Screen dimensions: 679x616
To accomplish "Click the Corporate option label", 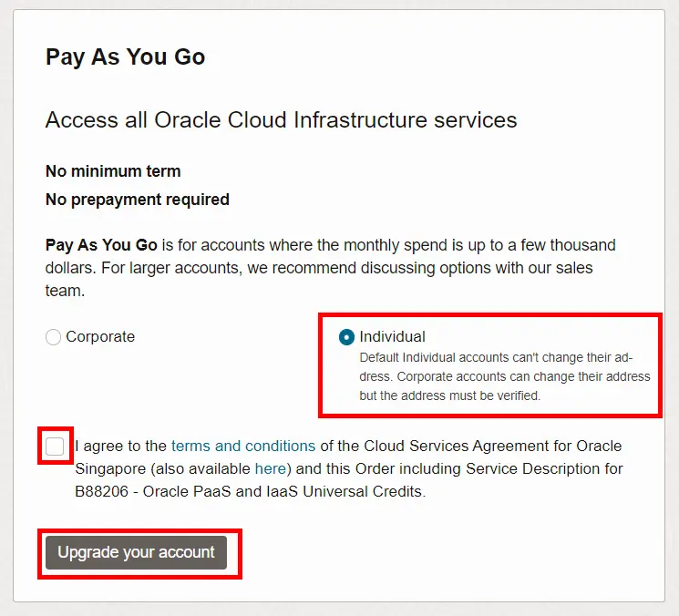I will click(100, 337).
